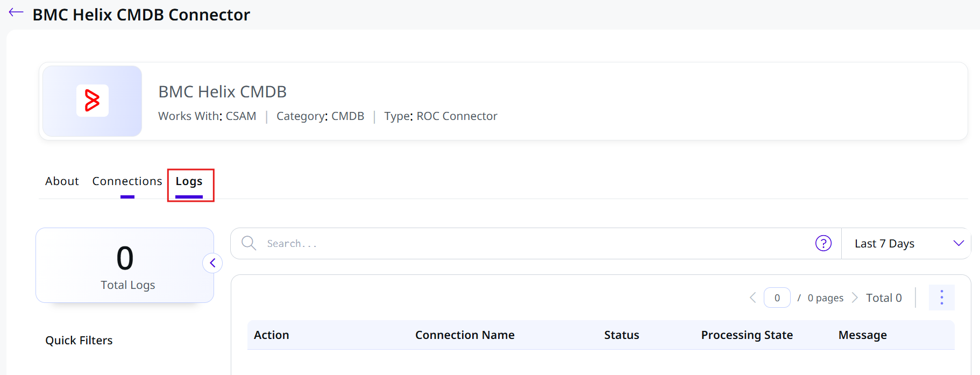Click the 0 pages text
This screenshot has height=375, width=980.
826,298
